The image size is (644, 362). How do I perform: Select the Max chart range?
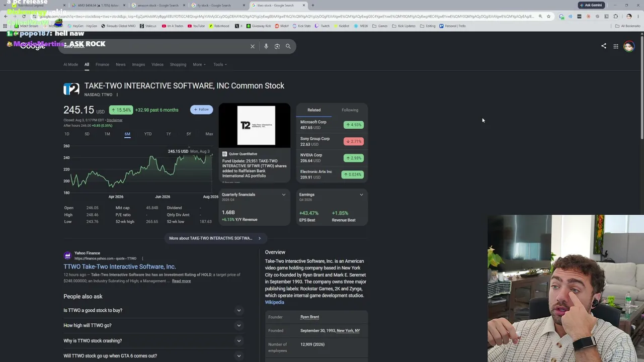tap(209, 134)
